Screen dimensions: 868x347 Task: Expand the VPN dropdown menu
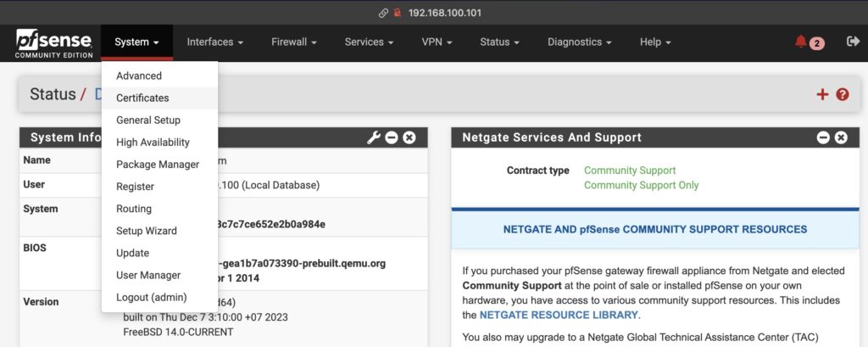tap(437, 42)
